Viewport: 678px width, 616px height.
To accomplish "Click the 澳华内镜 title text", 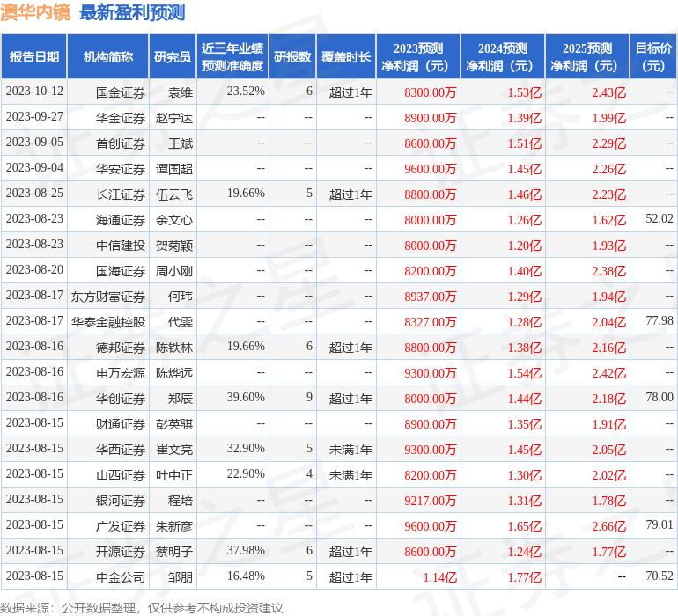I will tap(35, 12).
